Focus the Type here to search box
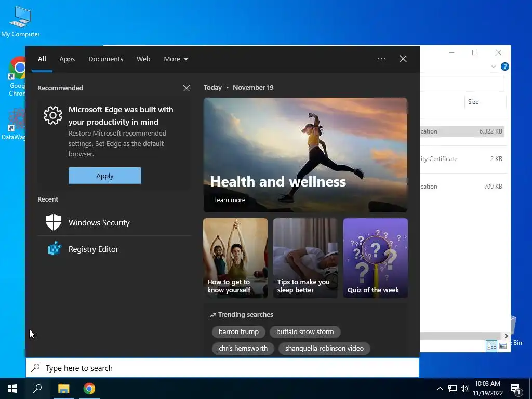Screen dimensions: 532x399 (222, 368)
